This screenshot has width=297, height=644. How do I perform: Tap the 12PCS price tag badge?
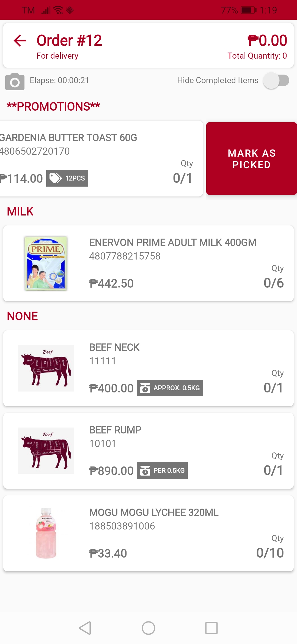[x=67, y=178]
